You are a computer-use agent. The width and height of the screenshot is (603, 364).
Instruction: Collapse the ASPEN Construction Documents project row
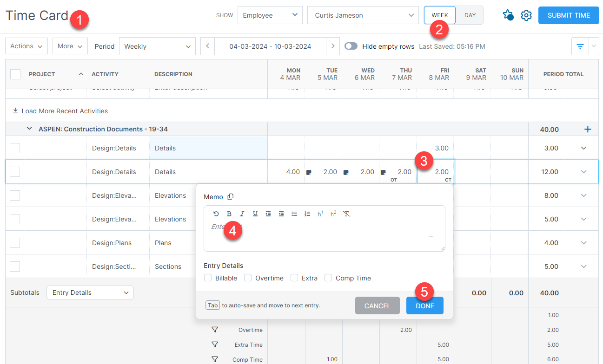pos(29,129)
